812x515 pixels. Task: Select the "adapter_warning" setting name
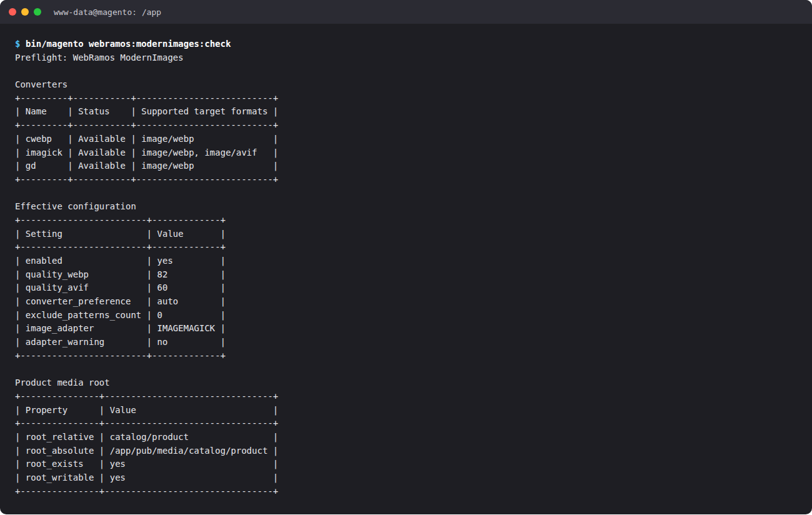65,342
